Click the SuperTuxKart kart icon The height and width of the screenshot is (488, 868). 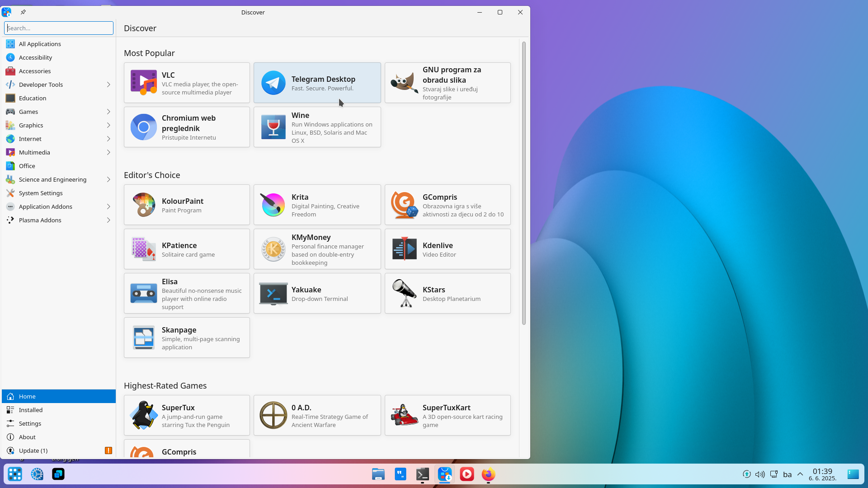pos(404,415)
